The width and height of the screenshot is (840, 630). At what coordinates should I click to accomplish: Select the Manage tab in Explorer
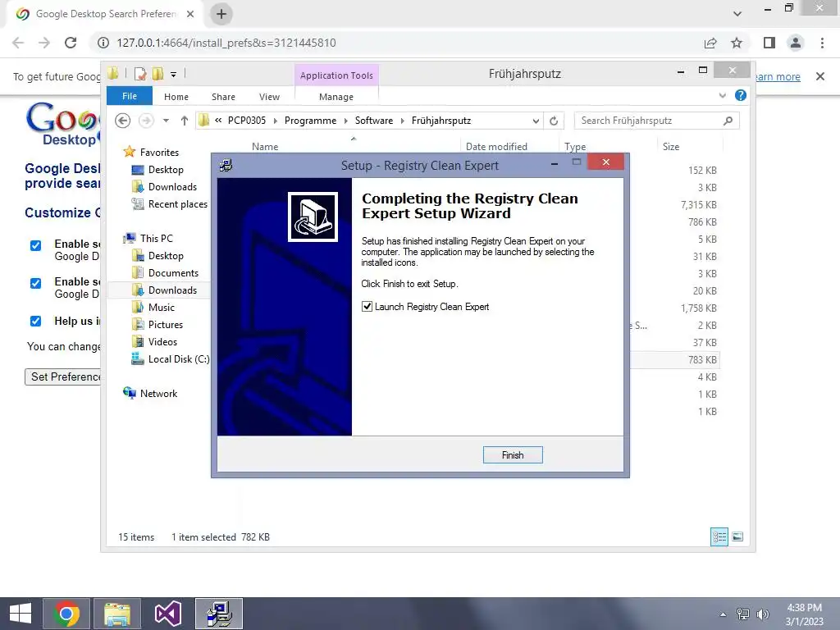pos(336,97)
